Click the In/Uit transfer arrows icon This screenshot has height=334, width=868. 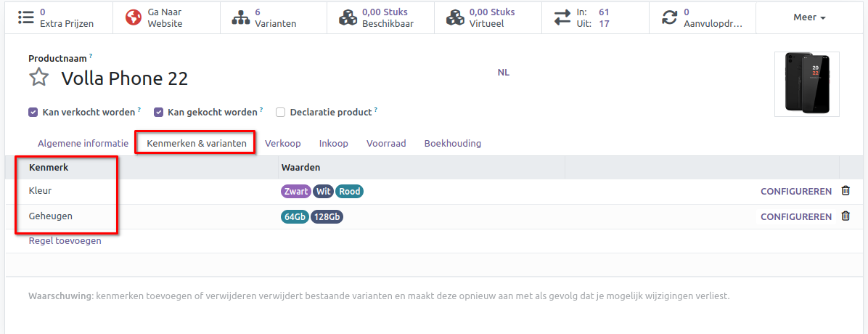(x=562, y=17)
